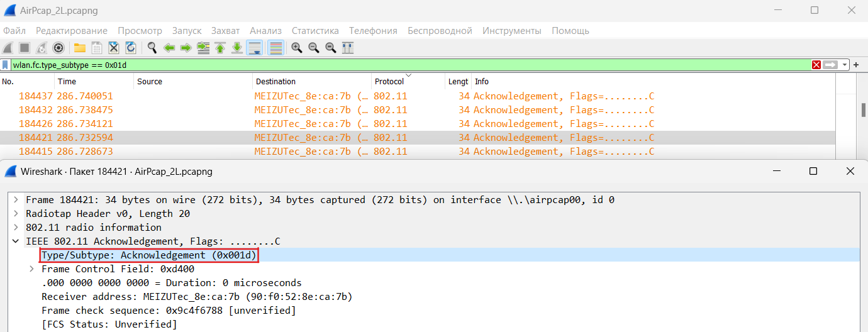Click the display filter input field
Image resolution: width=868 pixels, height=332 pixels.
coord(410,65)
